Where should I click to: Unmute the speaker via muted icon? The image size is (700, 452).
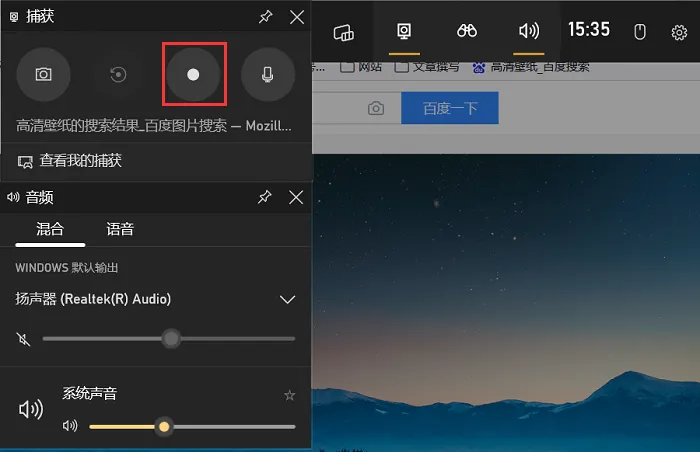(23, 339)
